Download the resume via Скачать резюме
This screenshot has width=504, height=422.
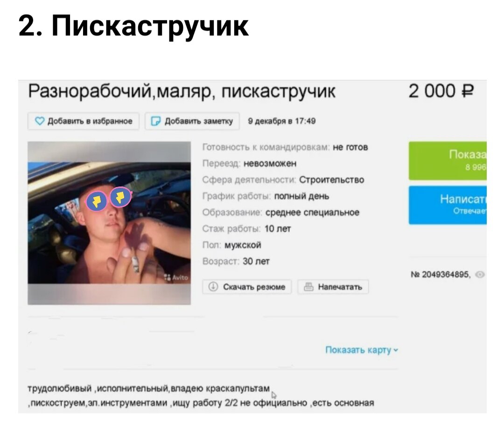[x=247, y=286]
